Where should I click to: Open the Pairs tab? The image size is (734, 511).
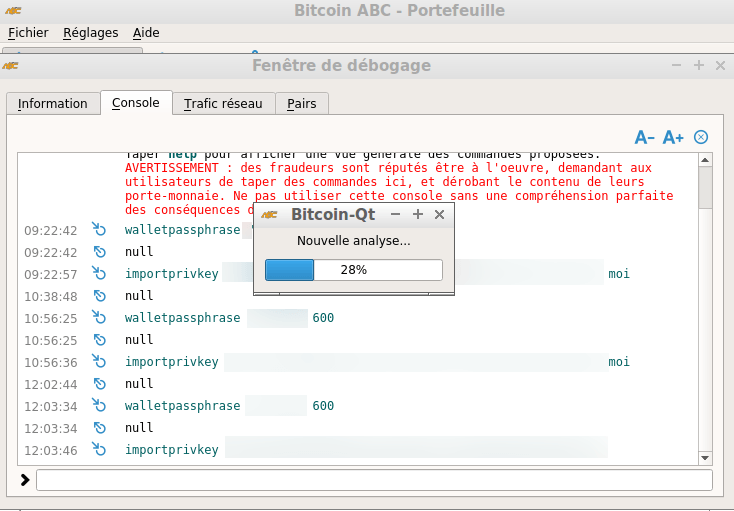pyautogui.click(x=302, y=103)
